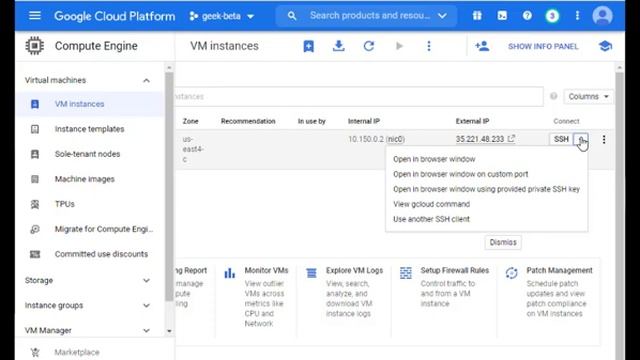
Task: Open the hamburger navigation menu
Action: coord(35,16)
